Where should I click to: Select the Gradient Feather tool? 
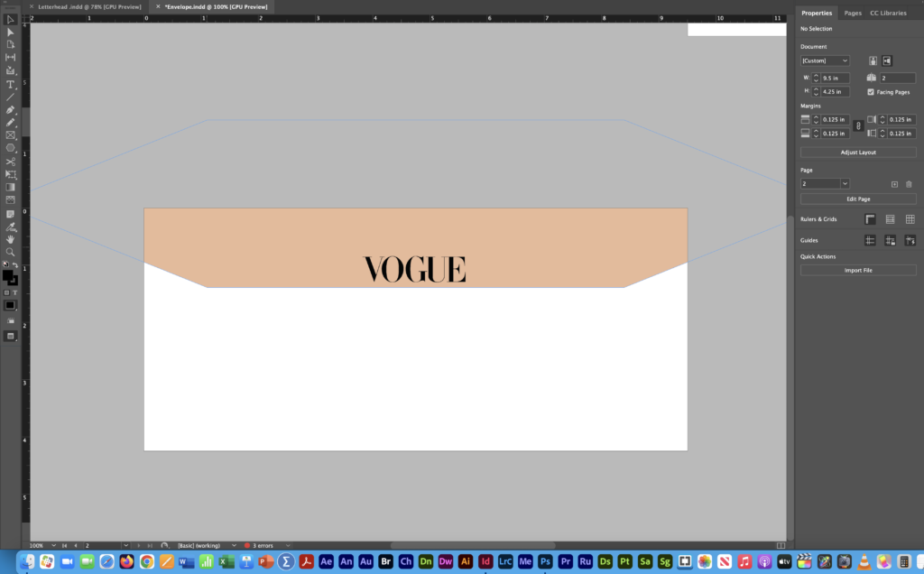[x=10, y=199]
